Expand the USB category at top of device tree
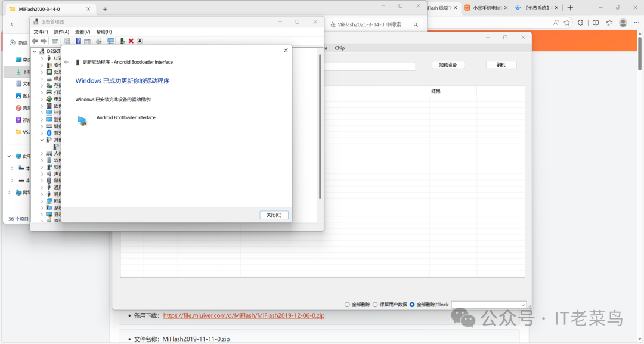This screenshot has width=644, height=344. 42,58
